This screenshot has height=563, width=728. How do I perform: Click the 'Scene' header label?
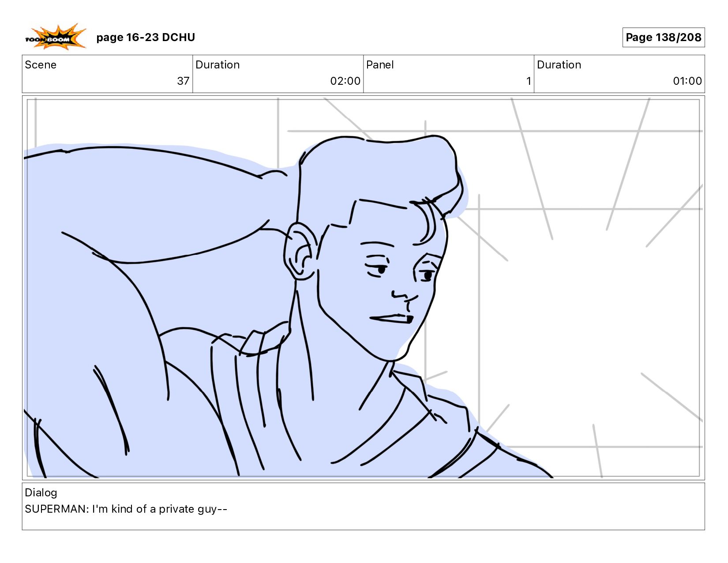coord(41,65)
